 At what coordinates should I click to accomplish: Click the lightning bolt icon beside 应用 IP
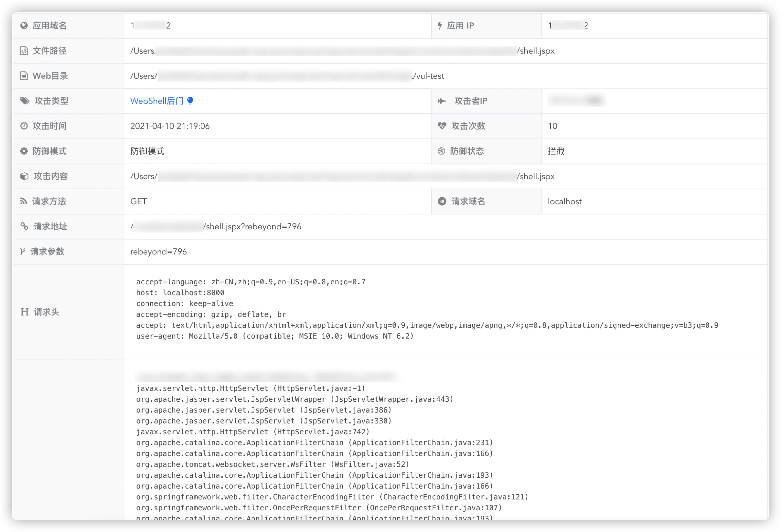click(440, 25)
